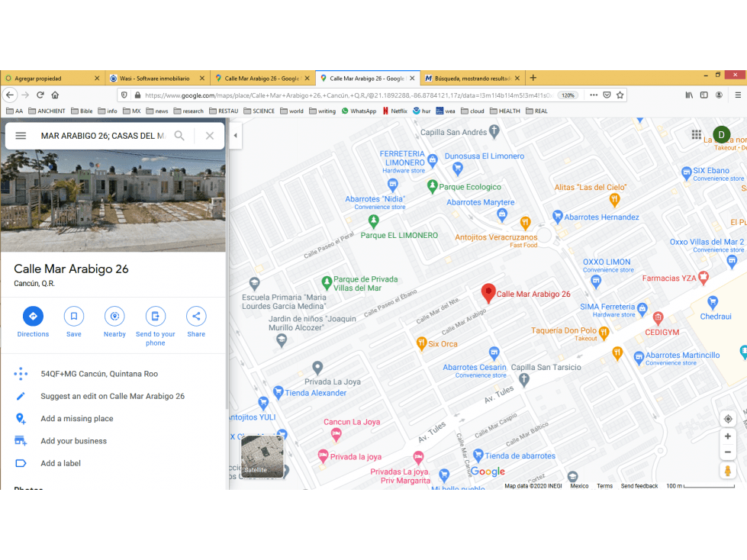
Task: Open the Google Maps hamburger menu
Action: tap(21, 136)
